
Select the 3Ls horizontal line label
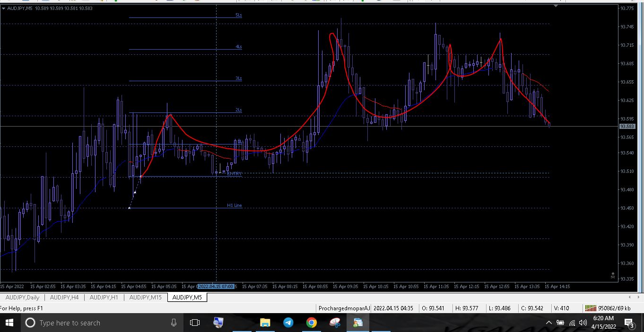pyautogui.click(x=238, y=78)
